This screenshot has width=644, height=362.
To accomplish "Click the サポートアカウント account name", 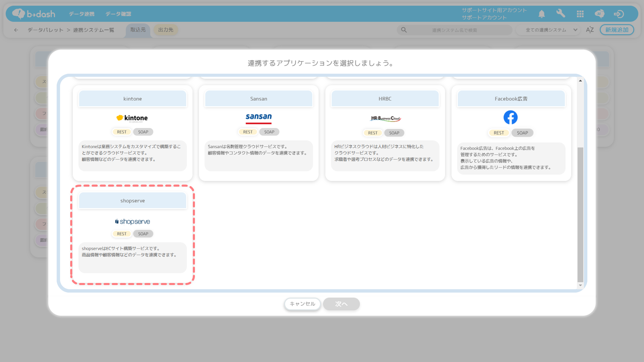I will 484,17.
